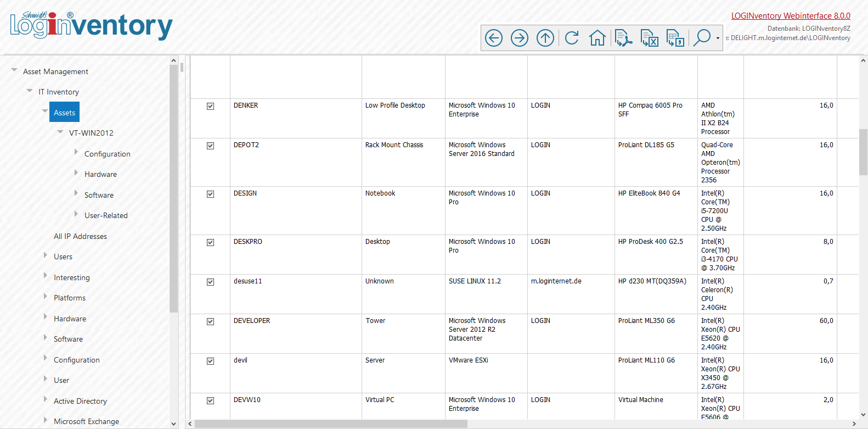Image resolution: width=868 pixels, height=429 pixels.
Task: Click the DEVELOPER asset name
Action: click(252, 321)
